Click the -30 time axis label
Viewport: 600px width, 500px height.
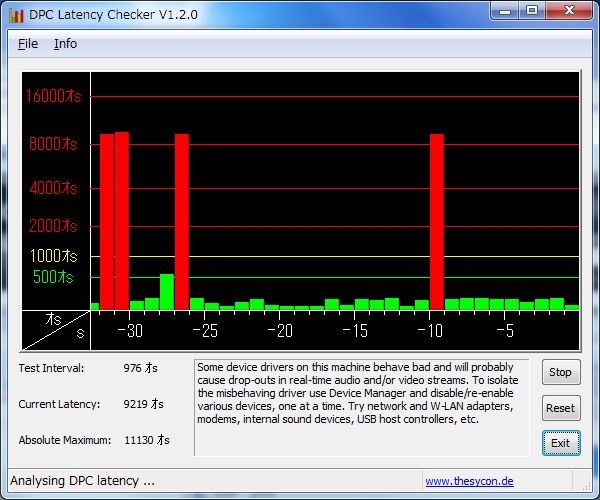tap(130, 331)
